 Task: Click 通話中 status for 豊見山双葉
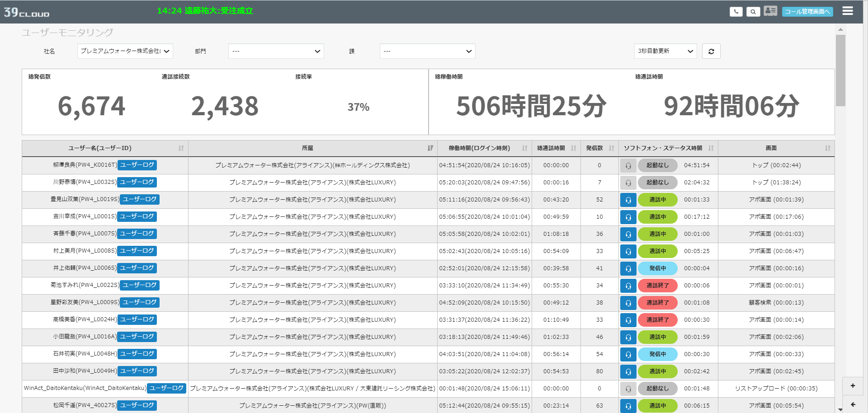[x=657, y=200]
